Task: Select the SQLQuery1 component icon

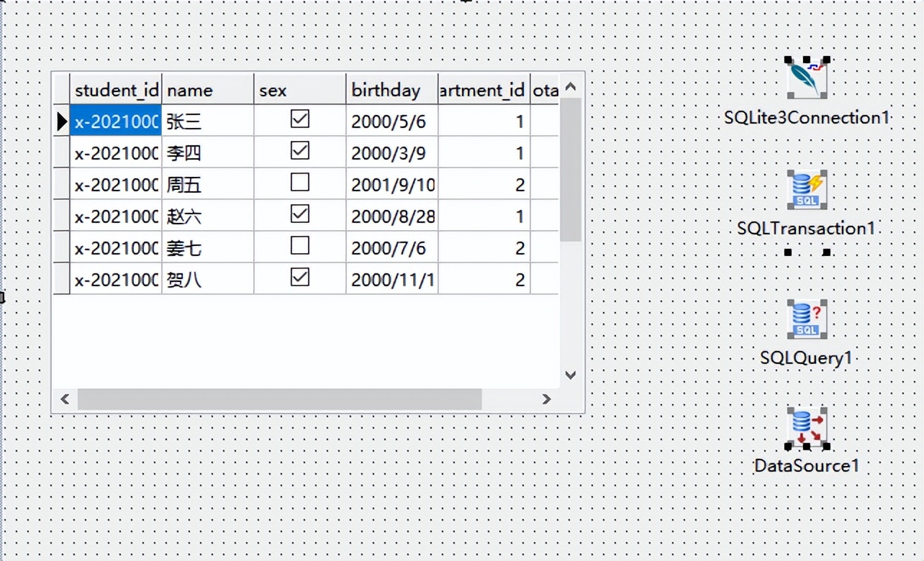Action: pyautogui.click(x=807, y=319)
